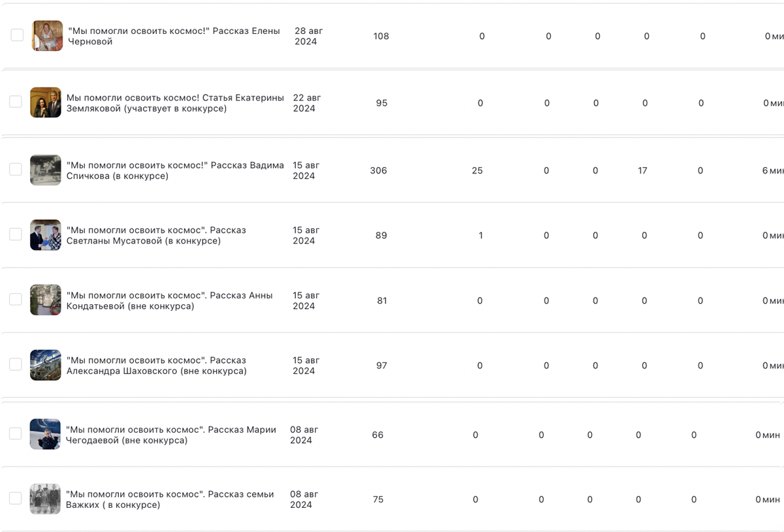Viewport: 784px width, 532px height.
Task: Click thumbnail for Екатерины Земляковой article
Action: [x=46, y=102]
